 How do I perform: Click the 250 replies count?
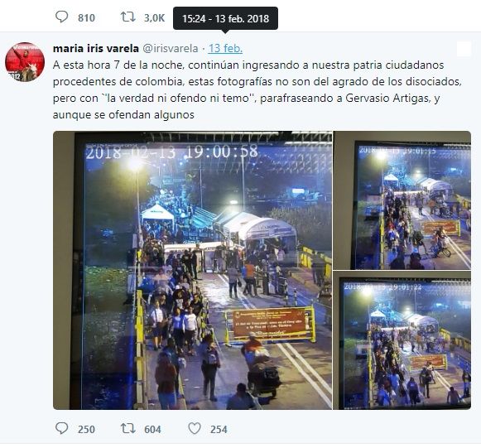click(x=86, y=429)
